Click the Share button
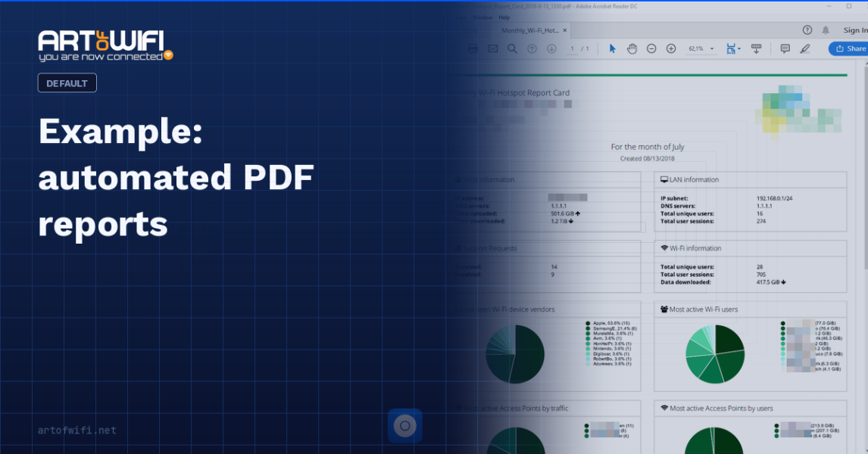The height and width of the screenshot is (454, 868). point(850,48)
